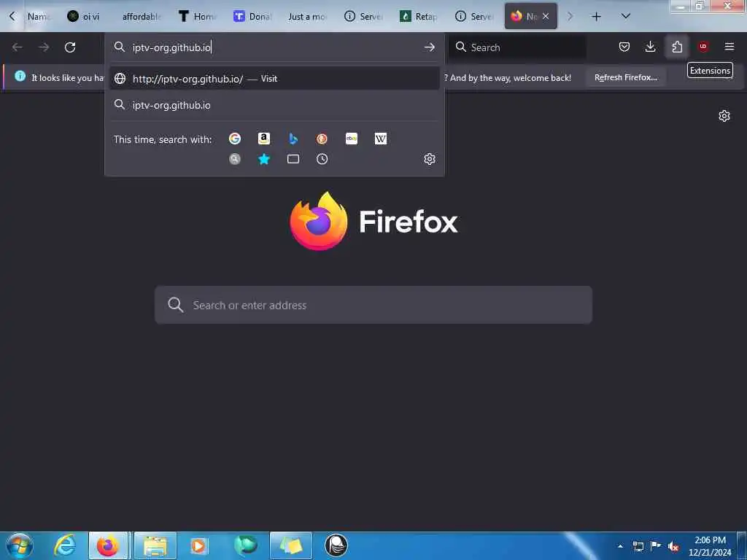
Task: Search this time with Wikipedia
Action: [381, 139]
